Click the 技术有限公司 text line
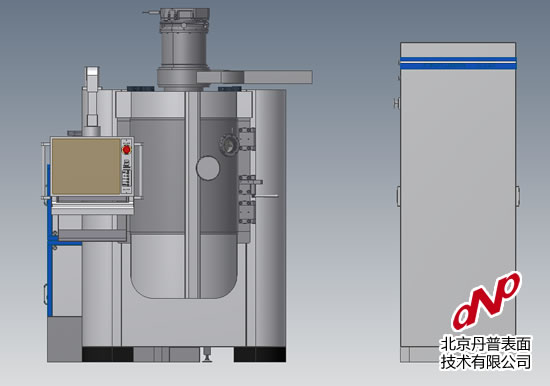The image size is (550, 386). [x=486, y=361]
